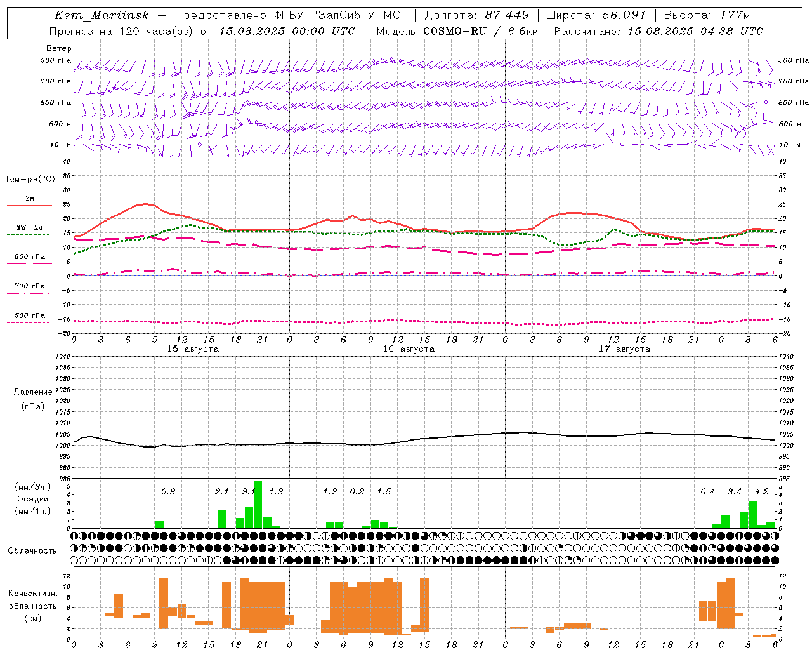Click the Ветер wind panel label

(59, 48)
